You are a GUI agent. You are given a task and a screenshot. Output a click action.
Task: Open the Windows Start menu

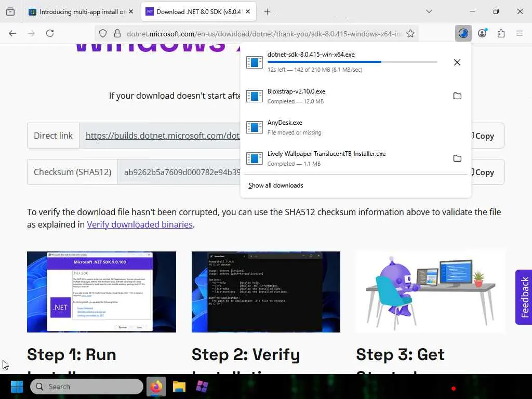(x=17, y=387)
